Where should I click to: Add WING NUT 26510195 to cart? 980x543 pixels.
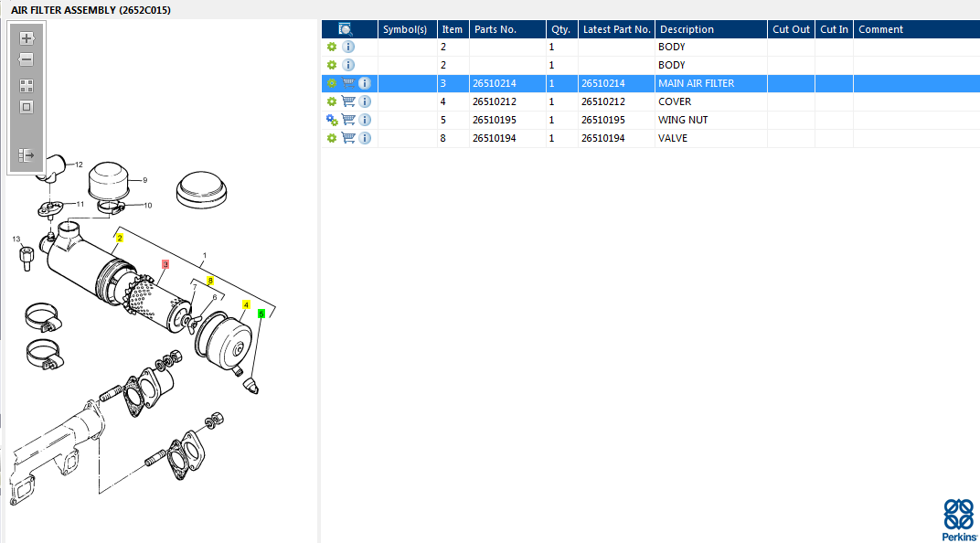348,120
